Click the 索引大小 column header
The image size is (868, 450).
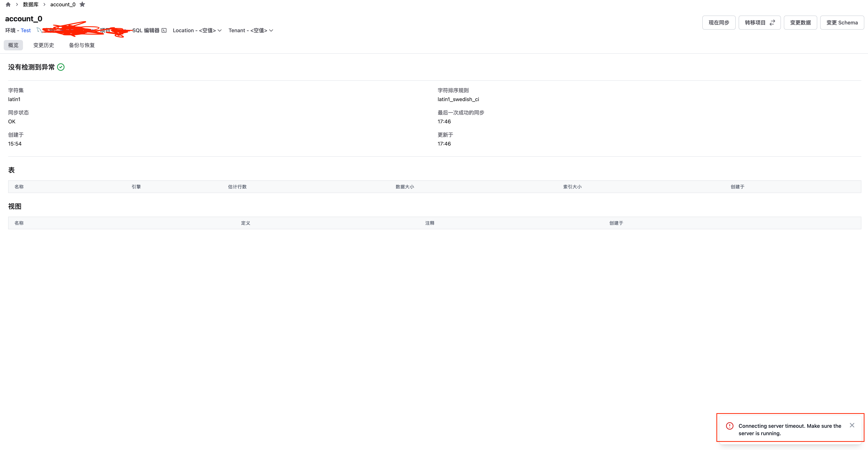pos(572,187)
